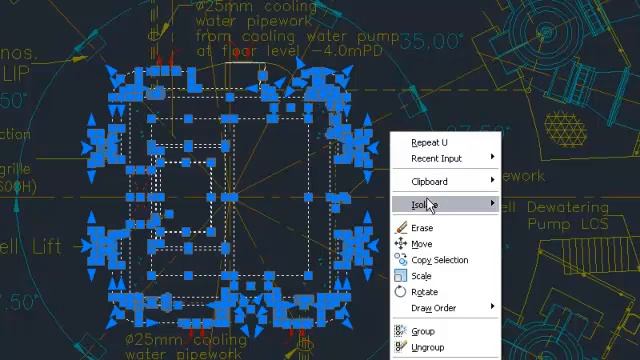This screenshot has width=640, height=360.
Task: Click the 'from cooling water pump' text
Action: click(x=297, y=37)
